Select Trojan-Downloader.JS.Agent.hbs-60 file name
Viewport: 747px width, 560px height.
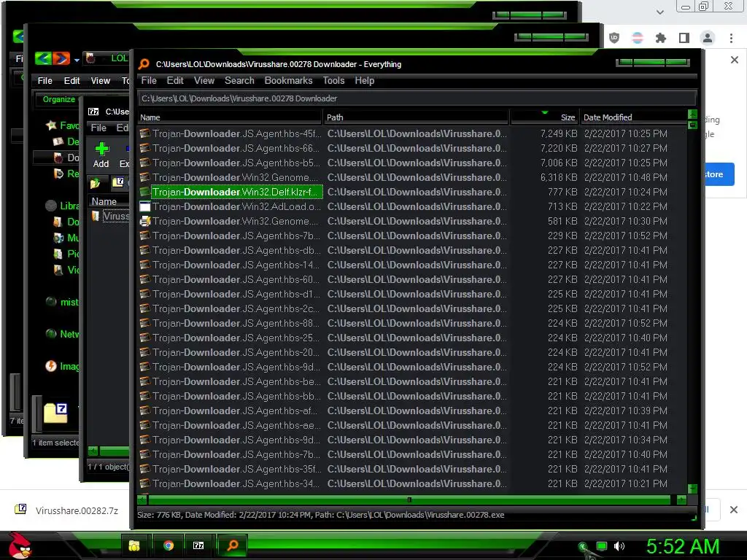[236, 279]
